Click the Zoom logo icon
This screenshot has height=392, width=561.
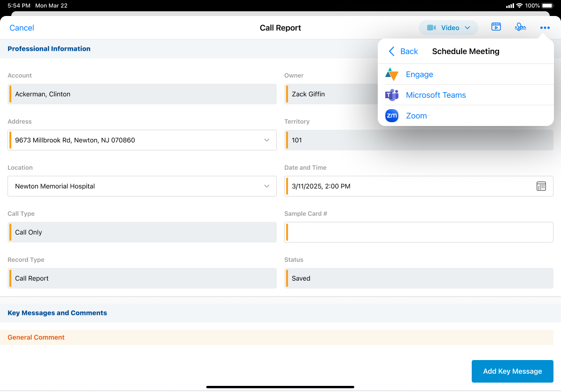click(392, 116)
